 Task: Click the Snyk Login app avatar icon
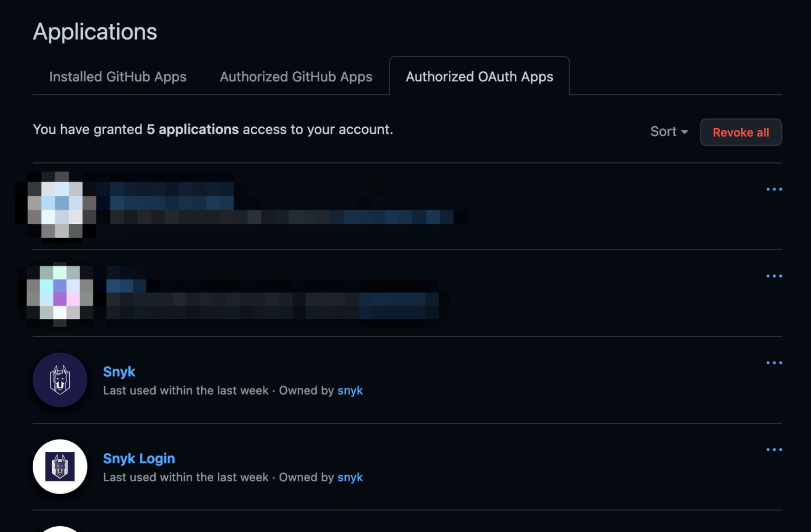click(60, 467)
